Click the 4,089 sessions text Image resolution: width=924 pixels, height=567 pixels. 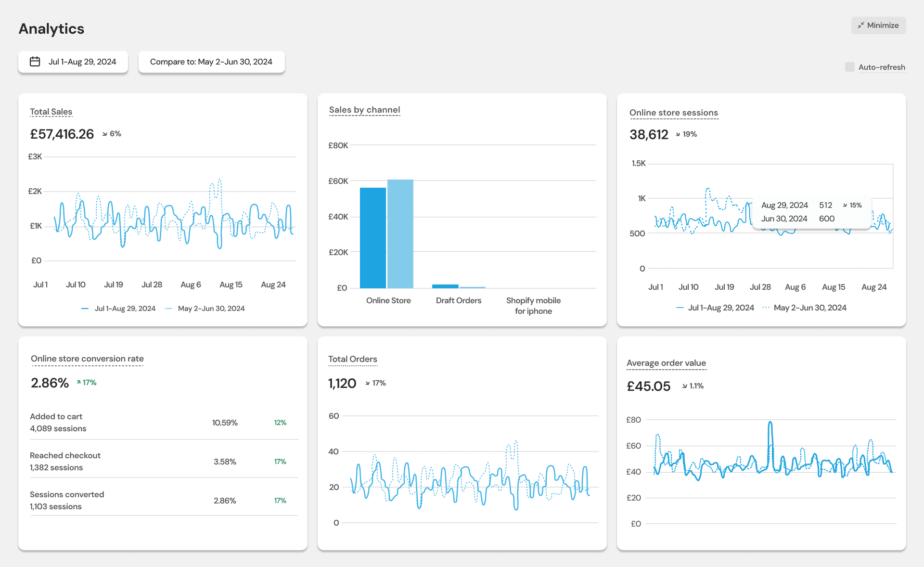click(58, 428)
